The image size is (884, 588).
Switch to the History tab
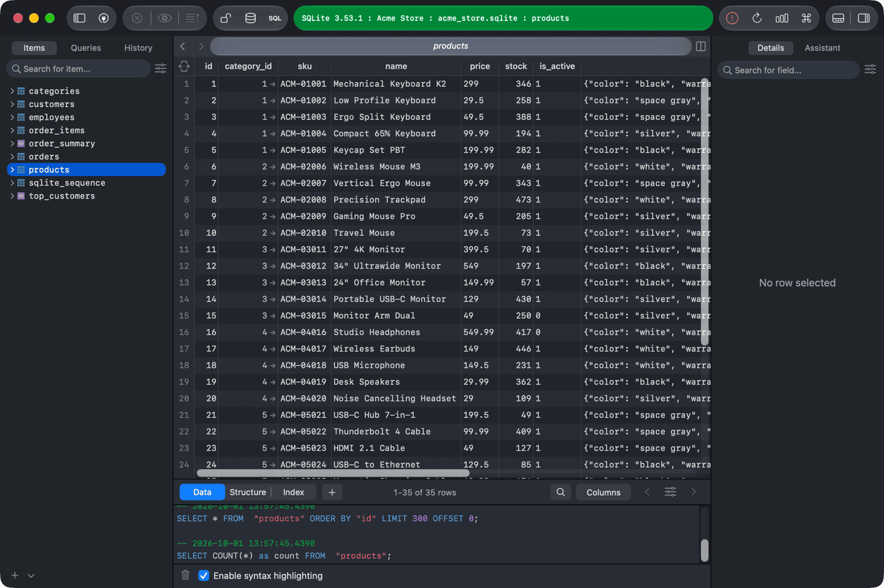point(138,48)
